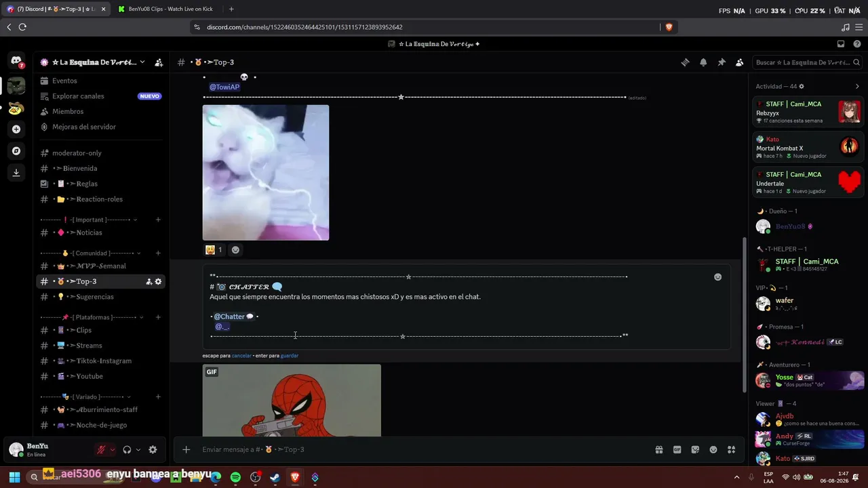
Task: Open the download apps icon in server rail
Action: coord(16,173)
